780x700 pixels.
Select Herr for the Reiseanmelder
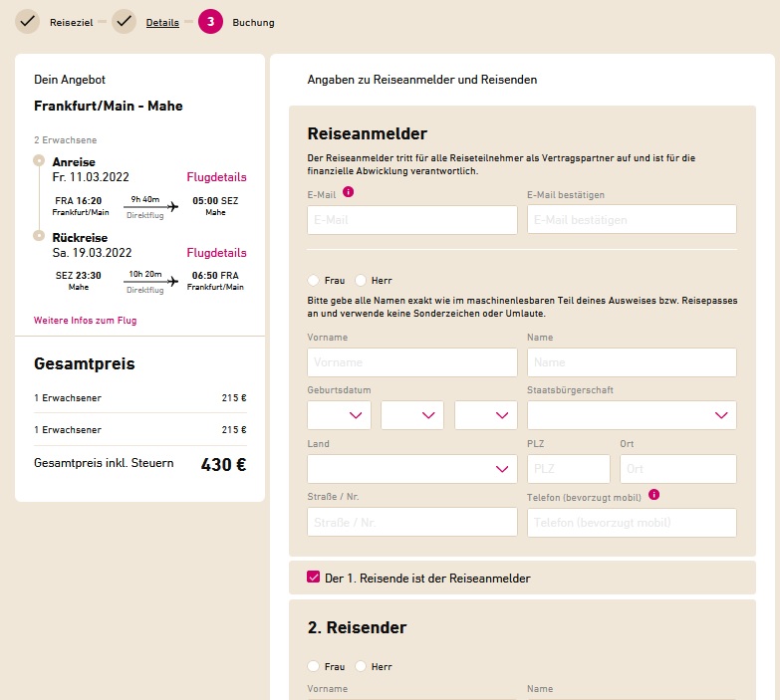pyautogui.click(x=361, y=281)
